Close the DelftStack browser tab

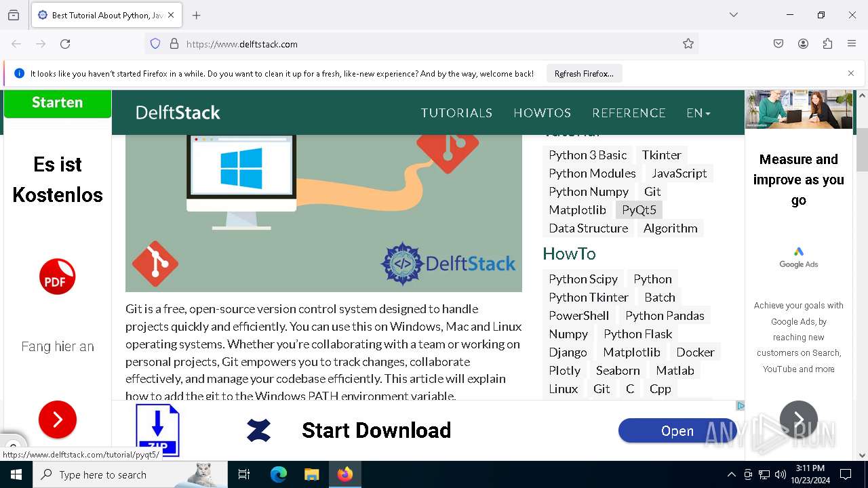click(x=171, y=15)
